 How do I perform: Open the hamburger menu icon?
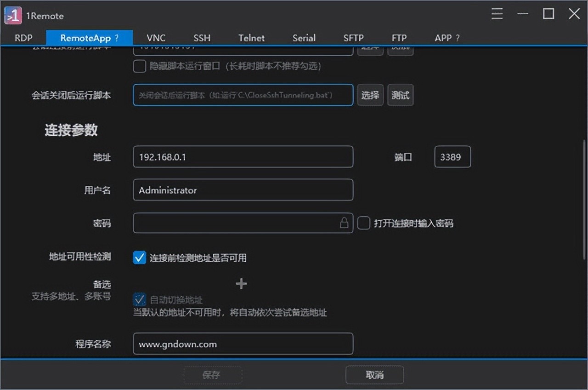497,14
